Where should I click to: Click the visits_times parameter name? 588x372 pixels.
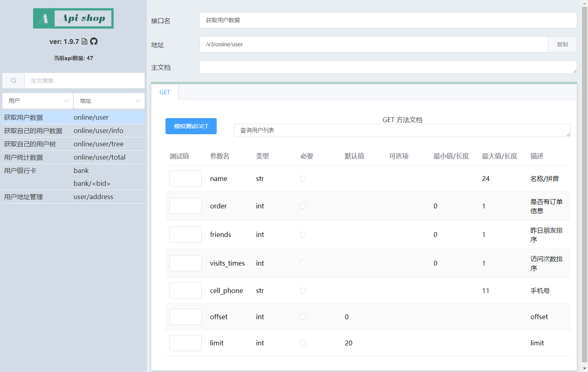[x=227, y=263]
